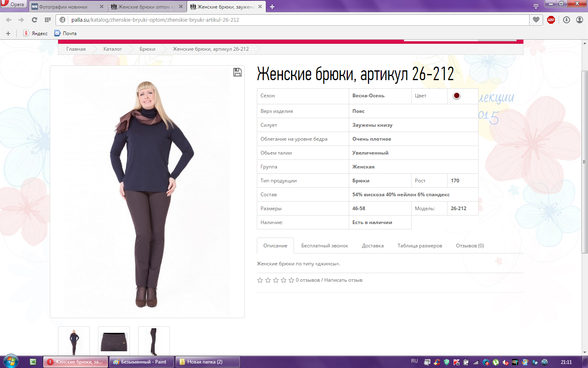The width and height of the screenshot is (588, 368).
Task: Open the browser downloads panel
Action: pyautogui.click(x=566, y=20)
